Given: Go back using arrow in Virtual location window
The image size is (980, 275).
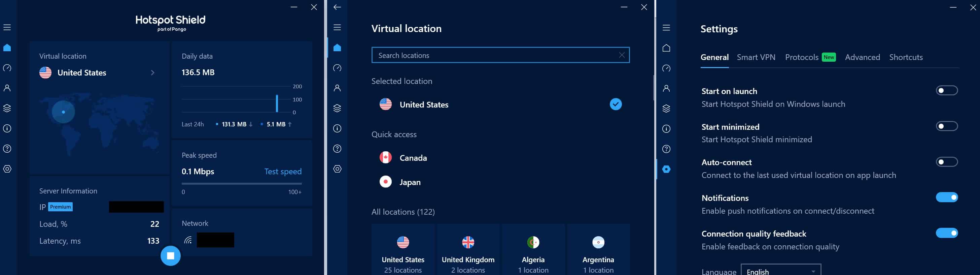Looking at the screenshot, I should click(x=337, y=7).
